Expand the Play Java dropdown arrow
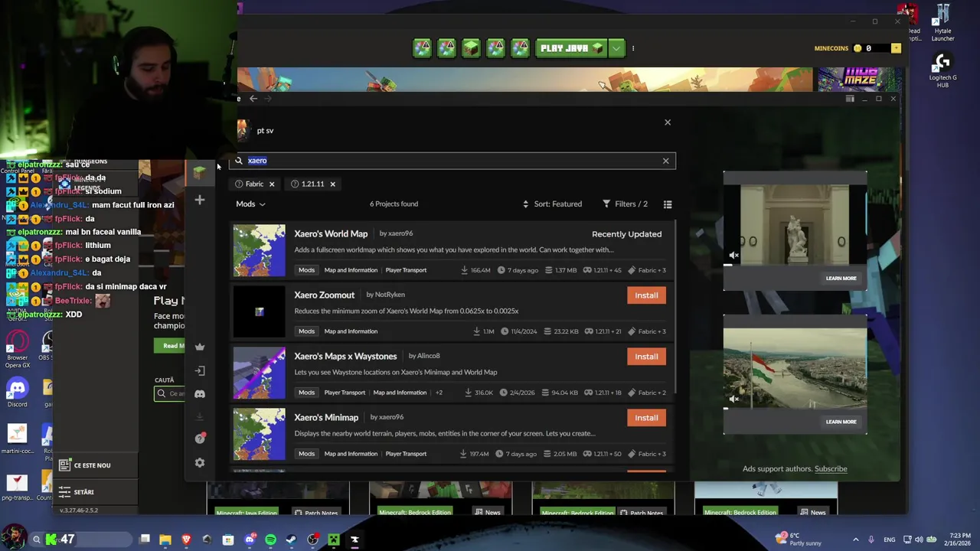 pyautogui.click(x=616, y=48)
